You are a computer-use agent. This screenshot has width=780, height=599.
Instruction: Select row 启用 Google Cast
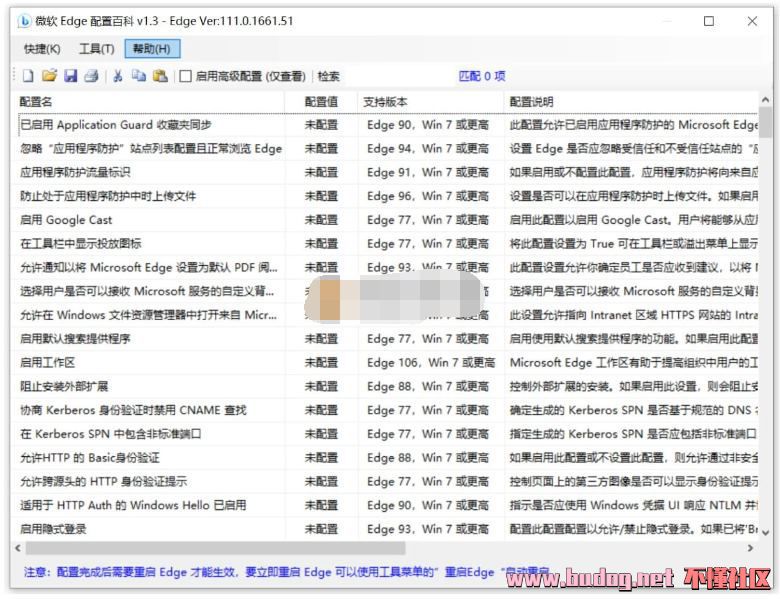coord(386,220)
